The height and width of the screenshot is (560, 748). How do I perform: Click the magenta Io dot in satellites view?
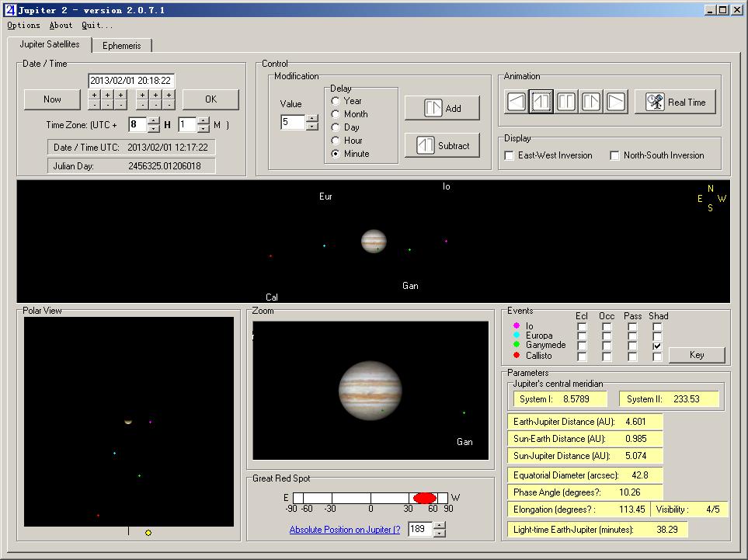click(x=446, y=242)
